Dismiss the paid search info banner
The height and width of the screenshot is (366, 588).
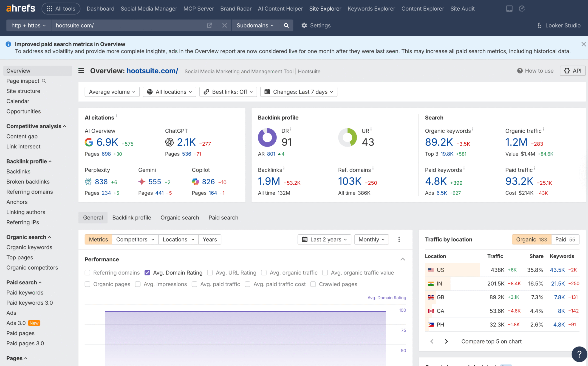click(583, 44)
